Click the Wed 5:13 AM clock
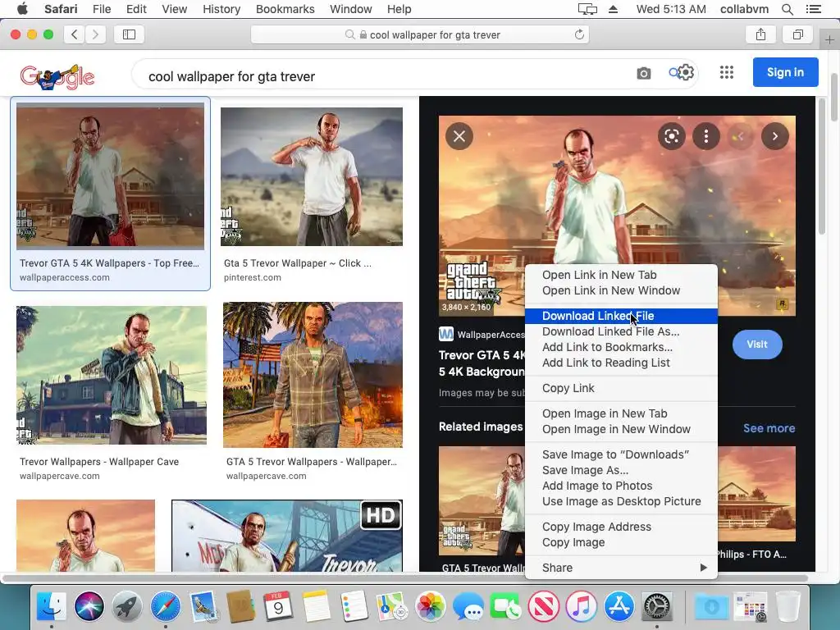The image size is (840, 630). [671, 9]
